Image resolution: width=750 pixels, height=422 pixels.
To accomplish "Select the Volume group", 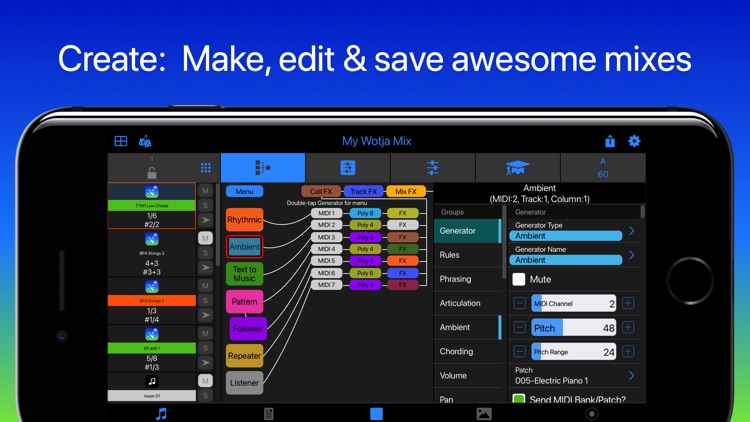I will [x=467, y=376].
